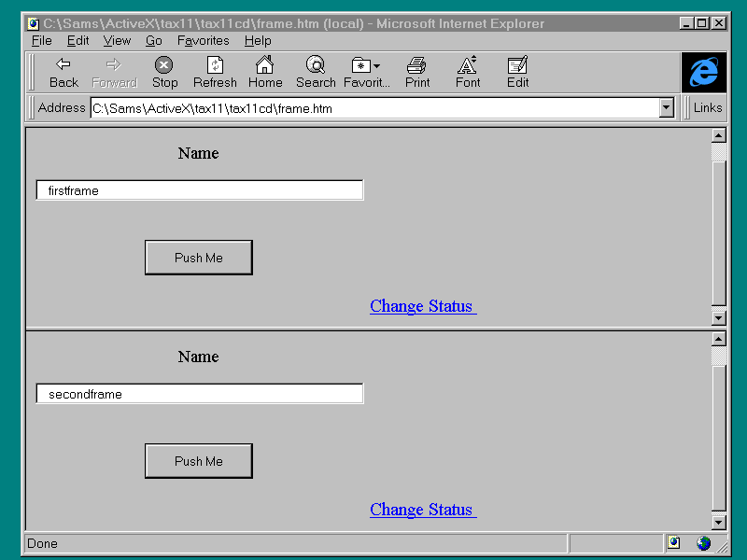Click the Back arrow toolbar icon
Image resolution: width=747 pixels, height=560 pixels.
coord(63,64)
